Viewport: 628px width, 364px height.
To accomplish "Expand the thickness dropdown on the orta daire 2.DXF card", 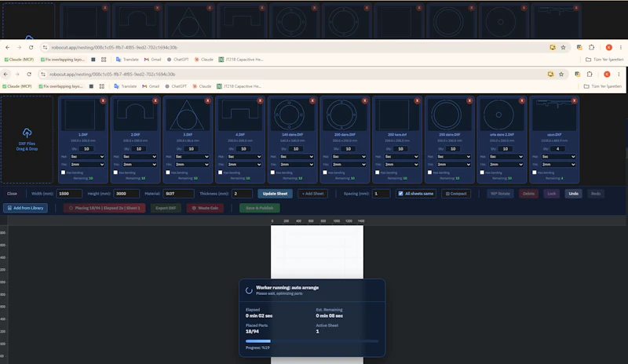I will [506, 165].
